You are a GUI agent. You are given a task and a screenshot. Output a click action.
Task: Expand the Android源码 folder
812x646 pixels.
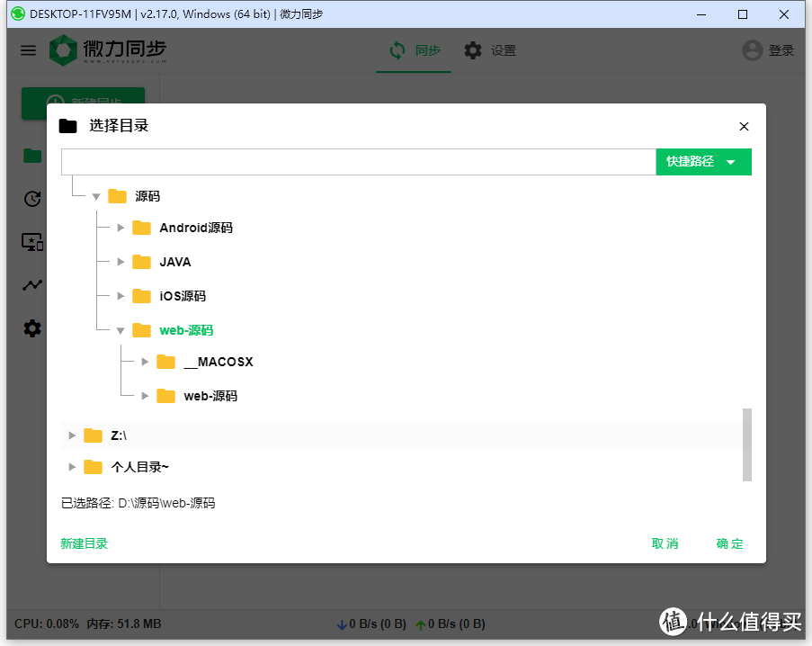(x=120, y=228)
